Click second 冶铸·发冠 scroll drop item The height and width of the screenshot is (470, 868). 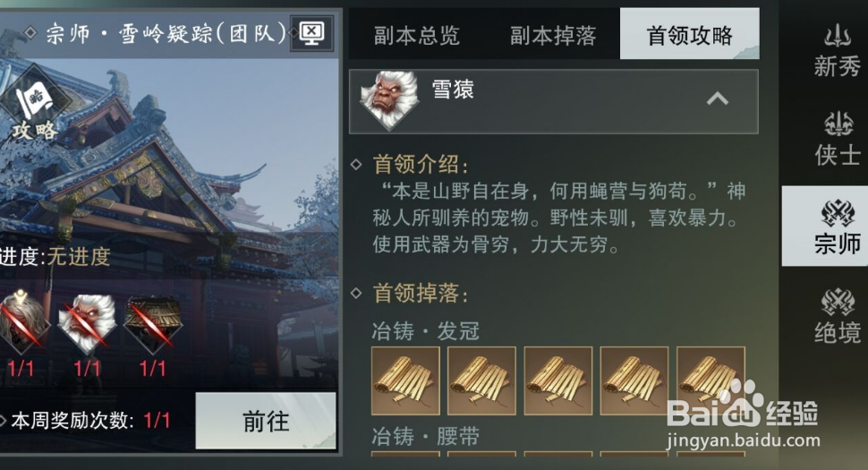tap(481, 380)
